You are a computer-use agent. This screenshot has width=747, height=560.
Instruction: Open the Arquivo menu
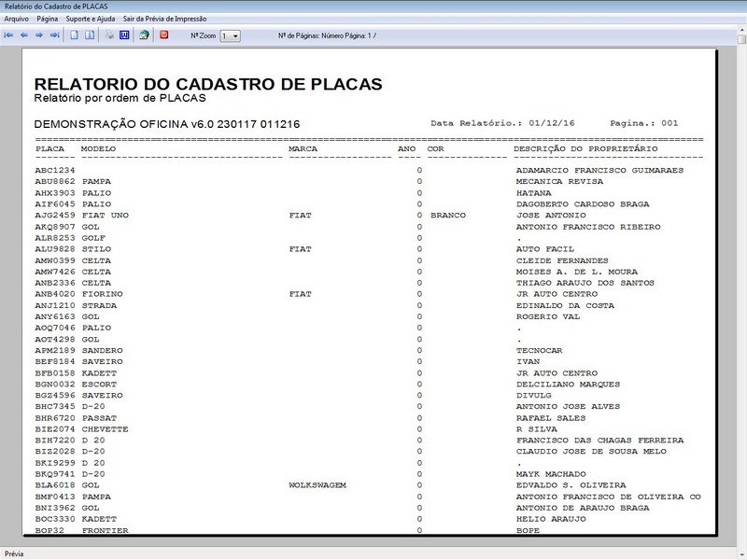tap(17, 17)
